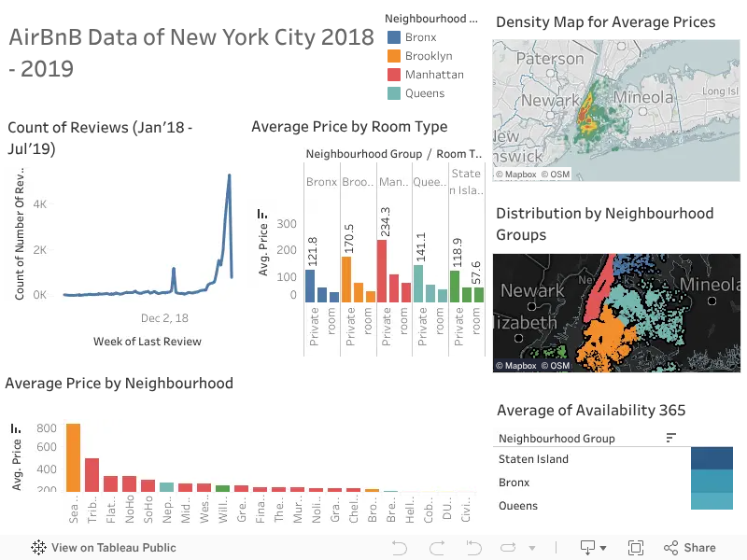
Task: Click the Bronx legend label
Action: [421, 37]
